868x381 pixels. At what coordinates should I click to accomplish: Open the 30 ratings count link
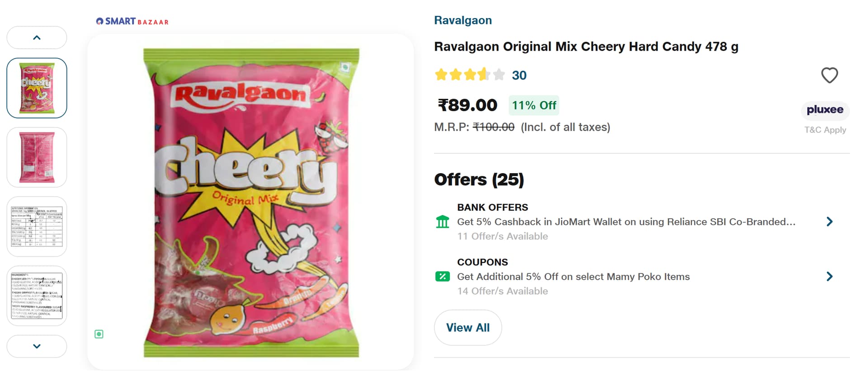[519, 75]
